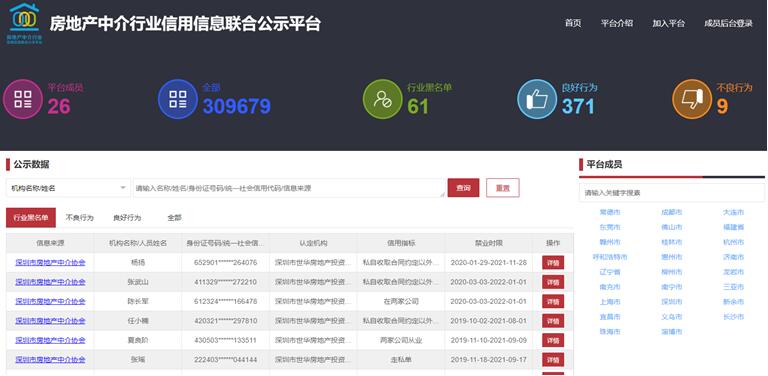
Task: Select ID number 411329******272210
Action: pos(225,282)
